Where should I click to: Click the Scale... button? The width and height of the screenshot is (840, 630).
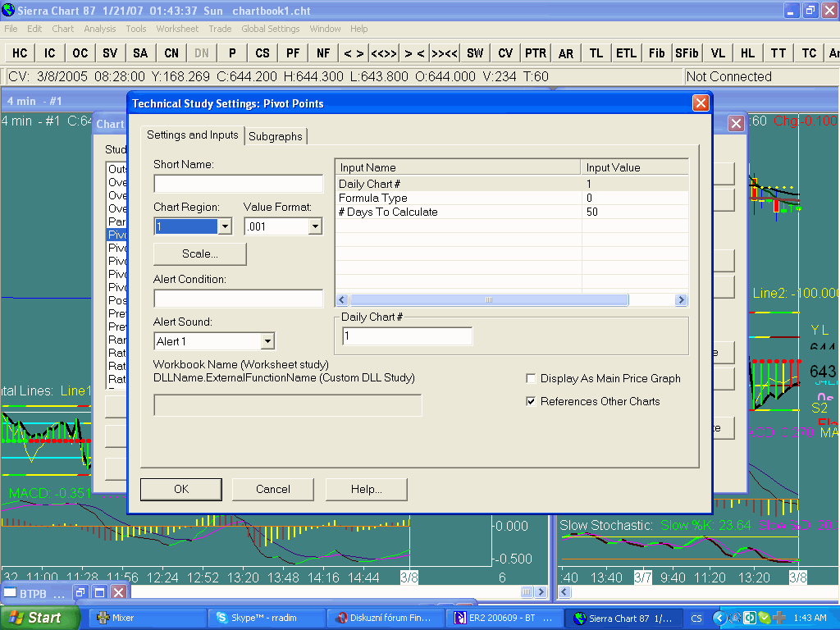click(199, 254)
